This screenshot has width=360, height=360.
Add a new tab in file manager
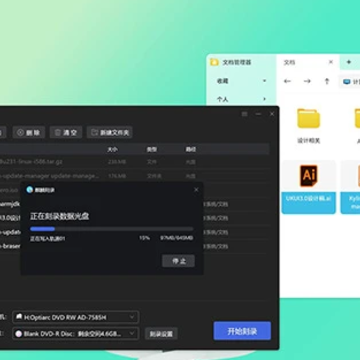coord(349,62)
